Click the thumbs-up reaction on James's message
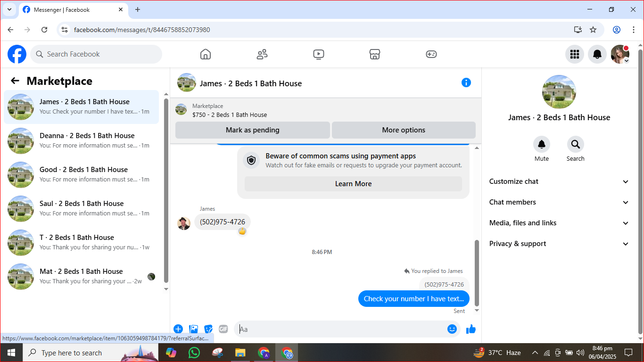 (242, 231)
